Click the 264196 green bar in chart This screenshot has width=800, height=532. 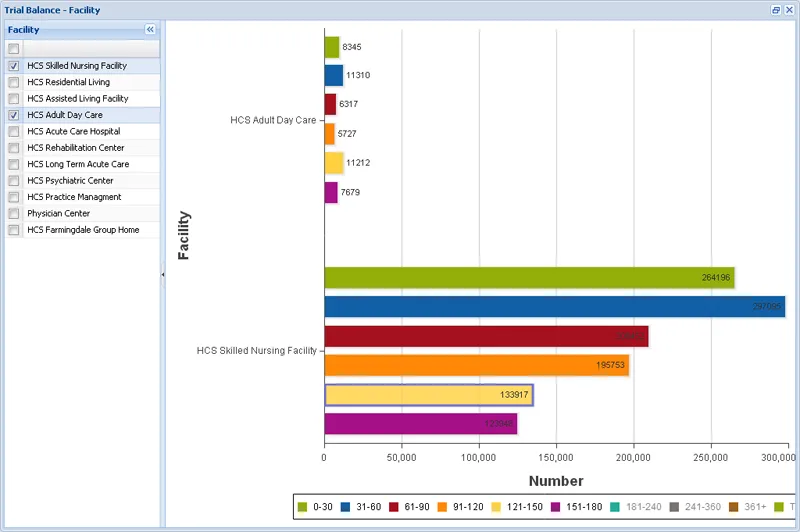pyautogui.click(x=529, y=277)
